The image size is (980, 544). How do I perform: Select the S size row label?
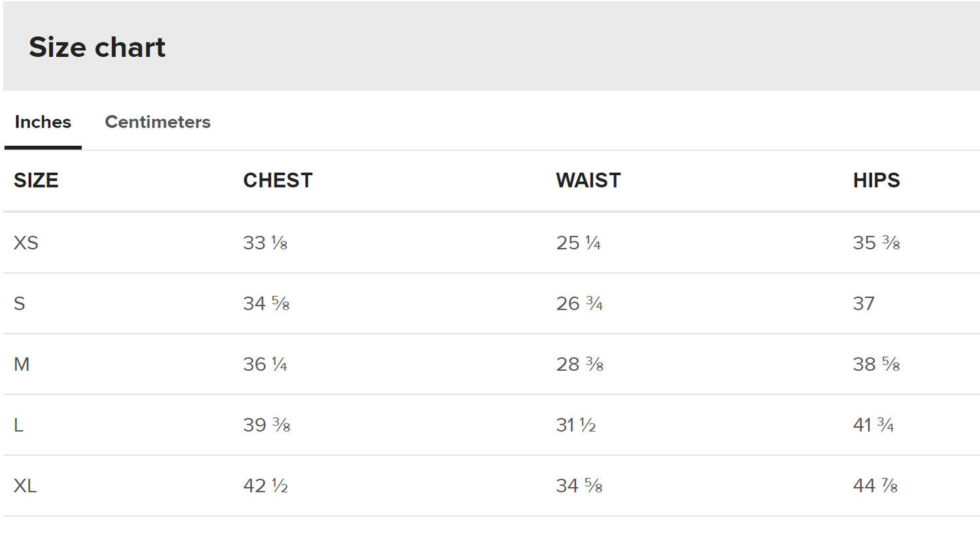pos(20,303)
